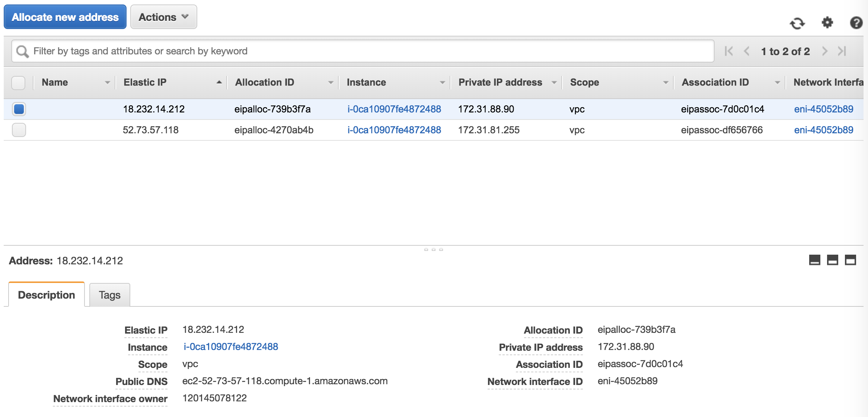Image resolution: width=868 pixels, height=417 pixels.
Task: Toggle the select-all header checkbox
Action: click(18, 83)
